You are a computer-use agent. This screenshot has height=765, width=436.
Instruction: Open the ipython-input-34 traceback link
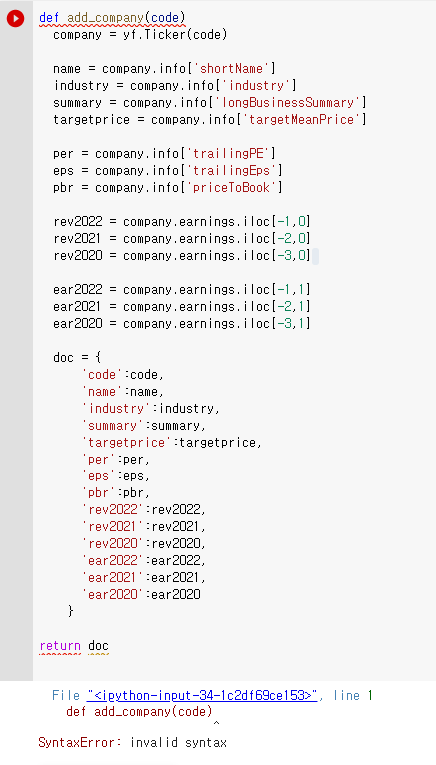(202, 695)
